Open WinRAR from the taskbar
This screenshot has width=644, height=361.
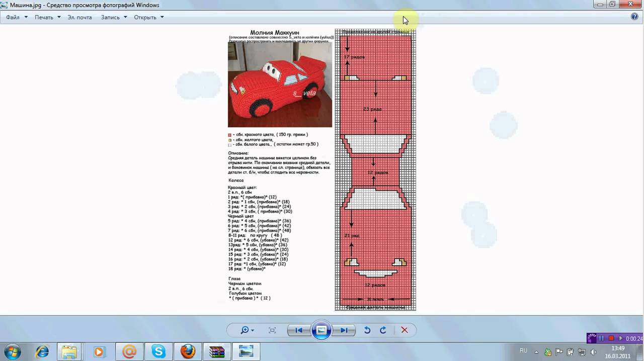tap(217, 351)
